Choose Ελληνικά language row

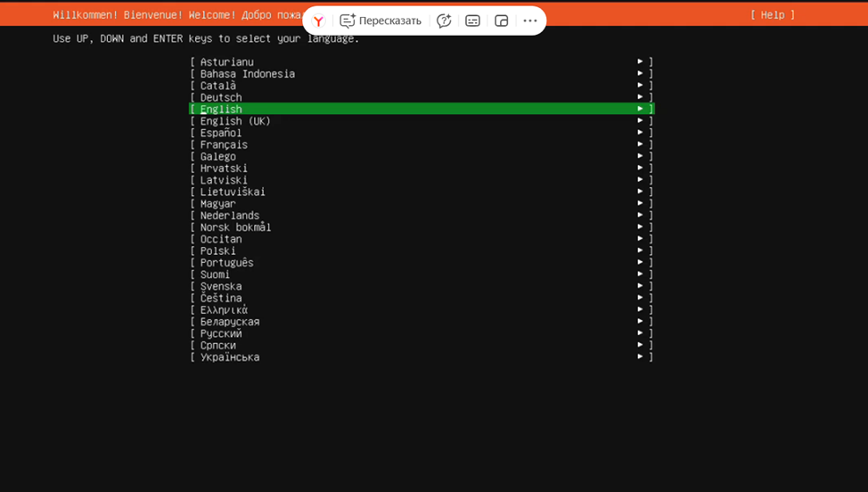point(422,310)
